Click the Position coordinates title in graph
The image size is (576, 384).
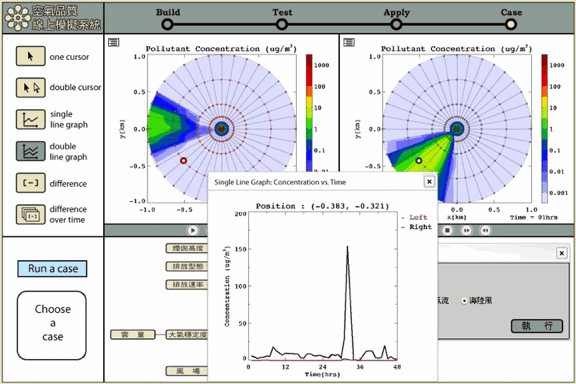click(322, 206)
